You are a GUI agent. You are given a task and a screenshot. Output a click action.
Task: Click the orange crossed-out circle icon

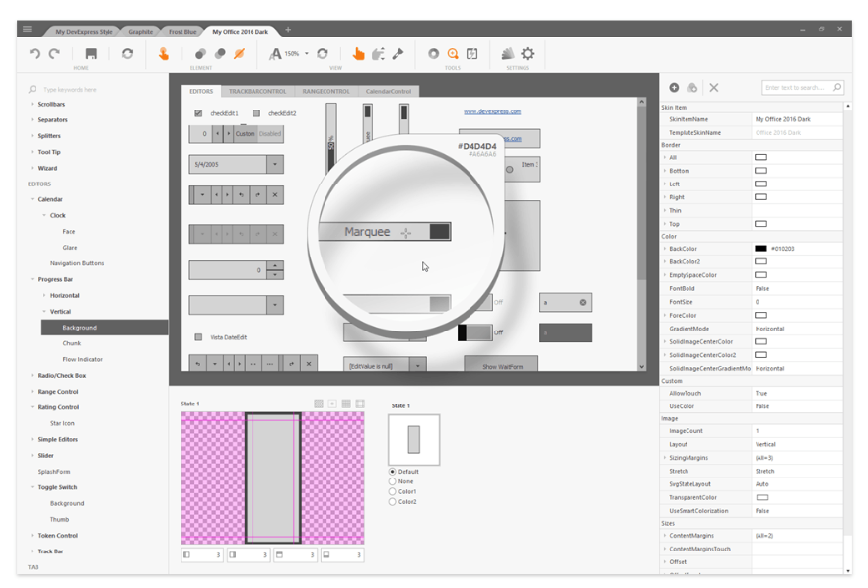pos(239,53)
